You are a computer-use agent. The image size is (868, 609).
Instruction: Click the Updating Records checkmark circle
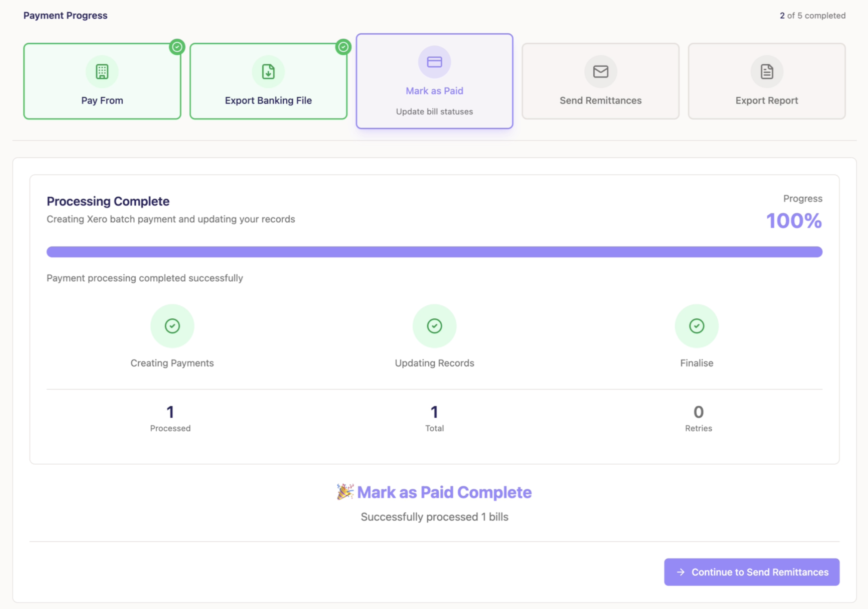(434, 326)
